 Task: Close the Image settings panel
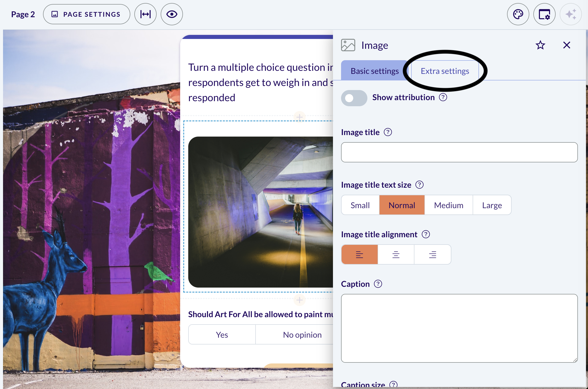pyautogui.click(x=567, y=45)
